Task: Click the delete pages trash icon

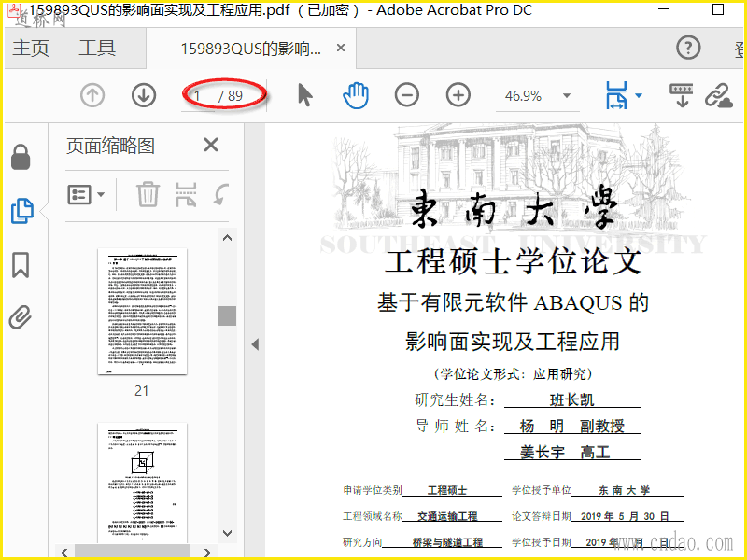Action: coord(148,194)
